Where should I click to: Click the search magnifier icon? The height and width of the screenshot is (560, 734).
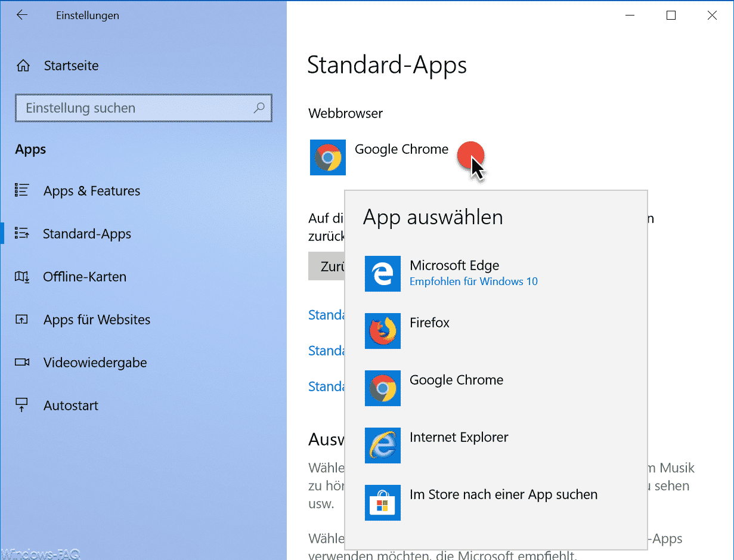[x=259, y=108]
